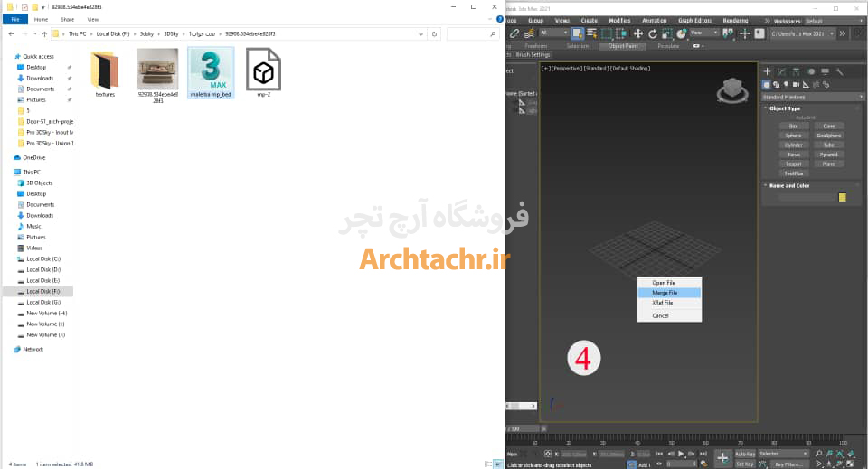Viewport: 868px width, 469px height.
Task: Click the Rectangular Selection Region icon
Action: [607, 33]
